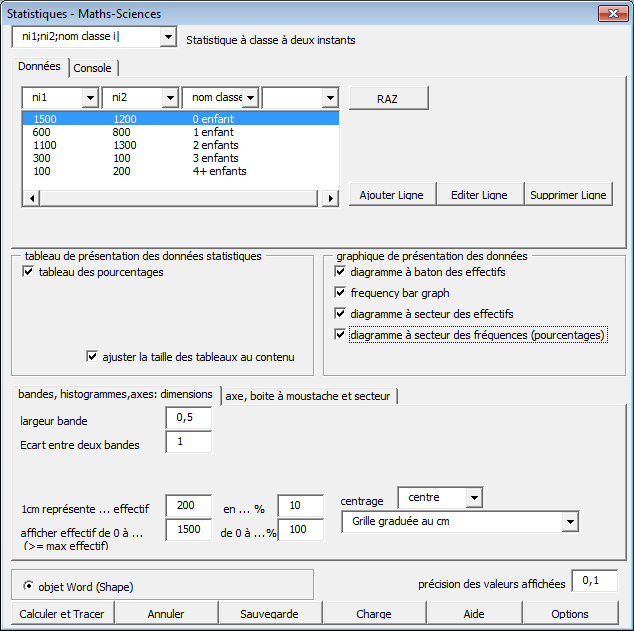
Task: Toggle ajuster la taille des tableaux checkbox
Action: click(92, 357)
